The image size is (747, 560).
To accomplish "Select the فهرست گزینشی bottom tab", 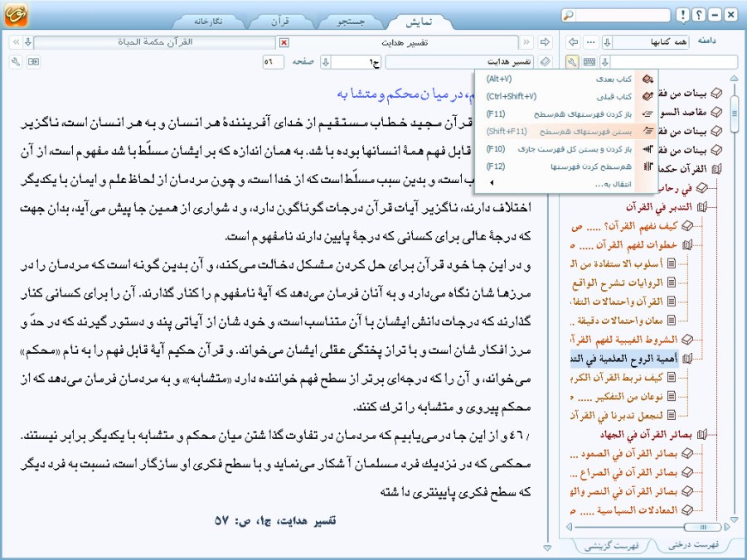I will 612,546.
